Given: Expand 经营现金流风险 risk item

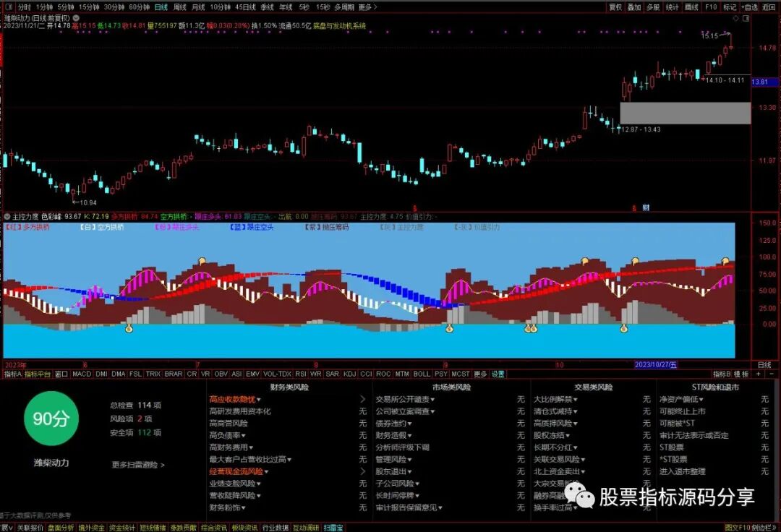Looking at the screenshot, I should click(239, 471).
